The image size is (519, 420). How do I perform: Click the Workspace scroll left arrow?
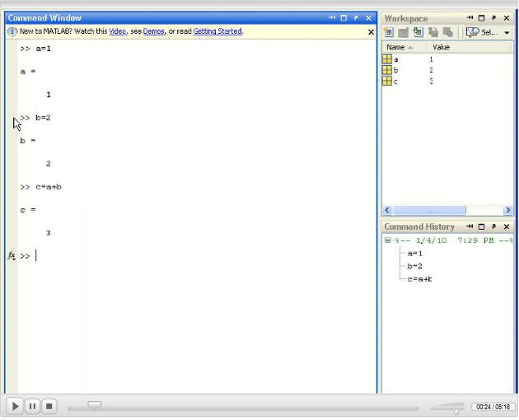387,210
